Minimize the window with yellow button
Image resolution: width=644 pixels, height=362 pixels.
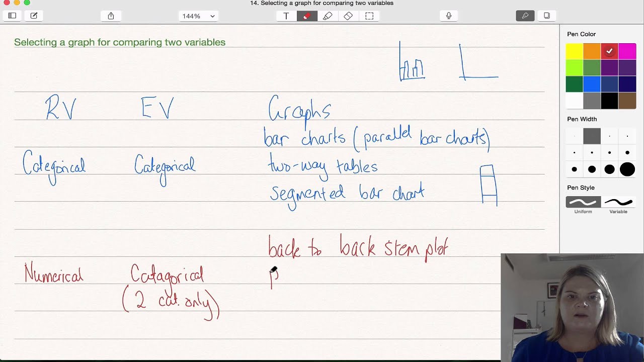point(17,3)
